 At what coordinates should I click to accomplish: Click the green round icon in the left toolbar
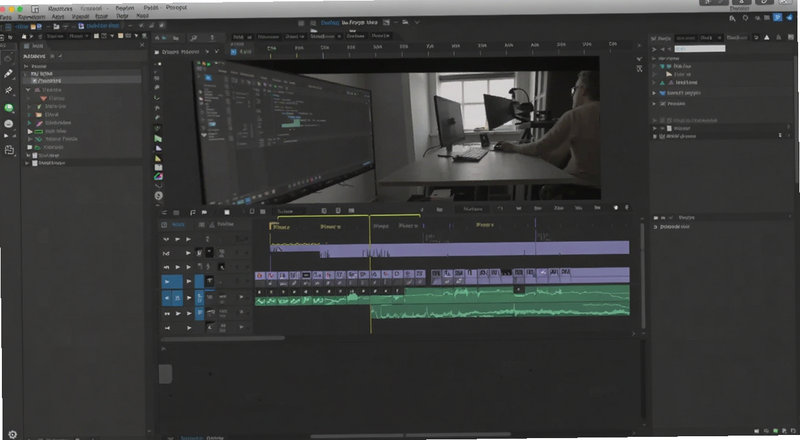click(x=9, y=108)
